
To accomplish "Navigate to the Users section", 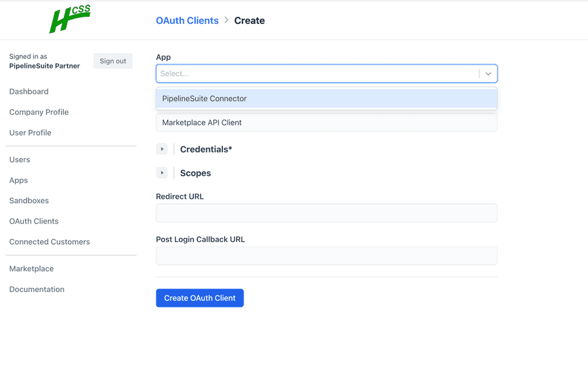I will [x=19, y=159].
